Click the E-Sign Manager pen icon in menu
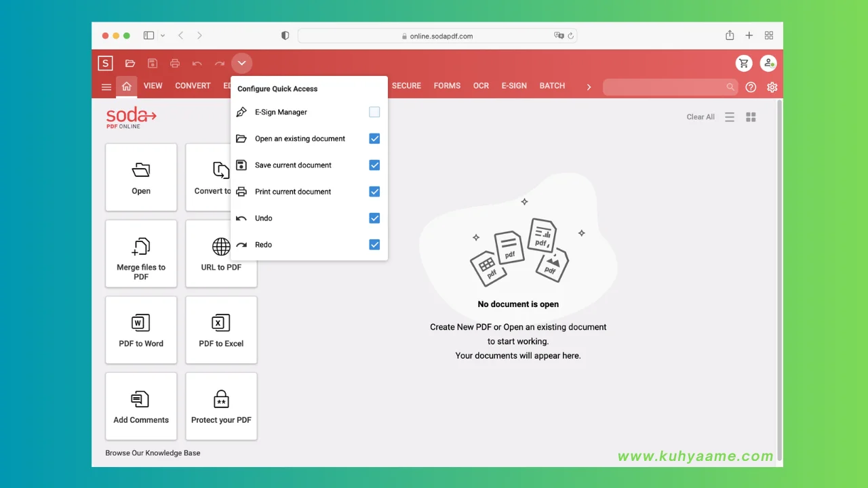 pos(241,112)
